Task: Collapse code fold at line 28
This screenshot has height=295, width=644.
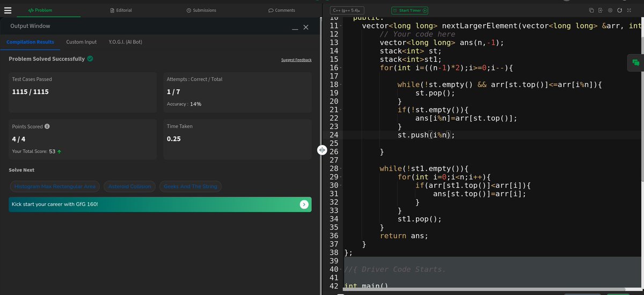Action: [340, 169]
